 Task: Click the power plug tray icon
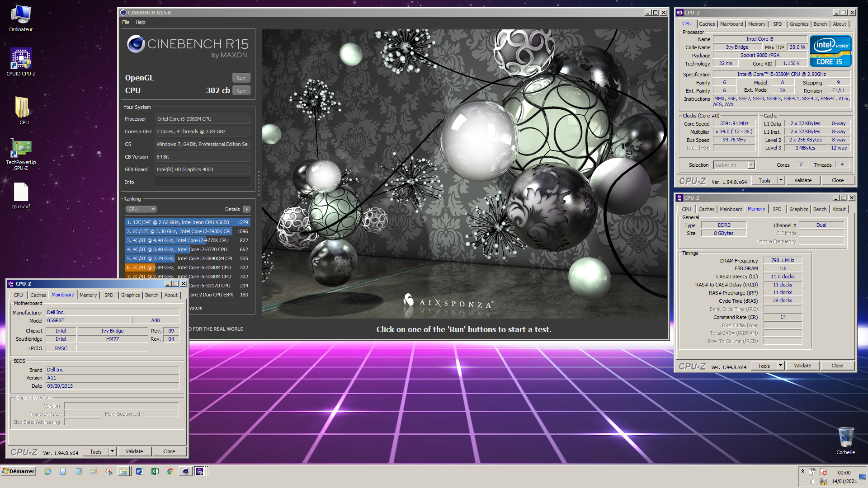(812, 472)
